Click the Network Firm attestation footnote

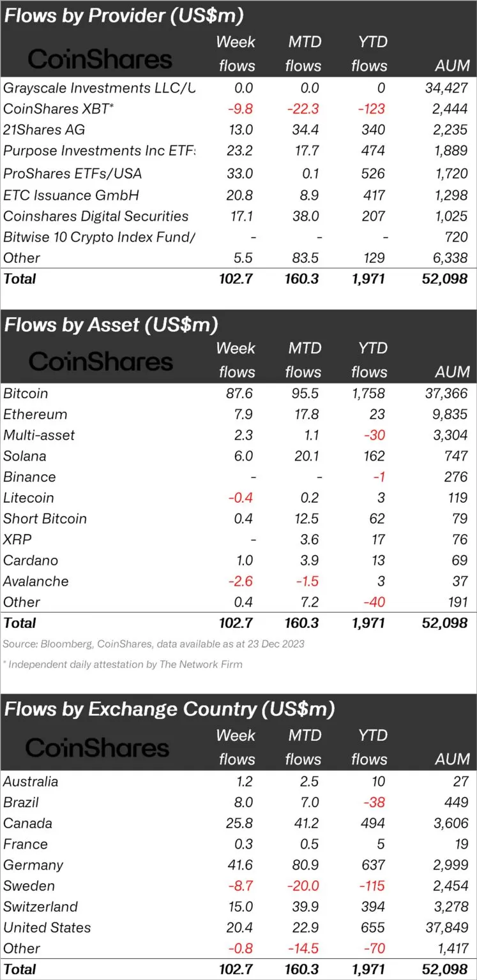pyautogui.click(x=123, y=664)
